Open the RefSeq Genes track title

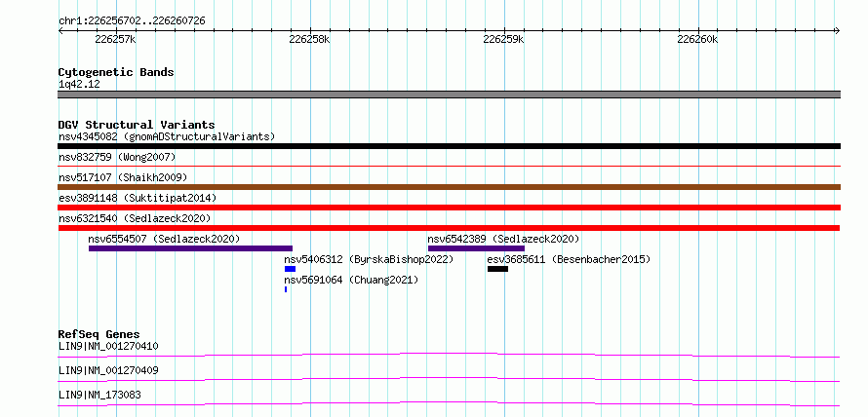click(x=99, y=334)
